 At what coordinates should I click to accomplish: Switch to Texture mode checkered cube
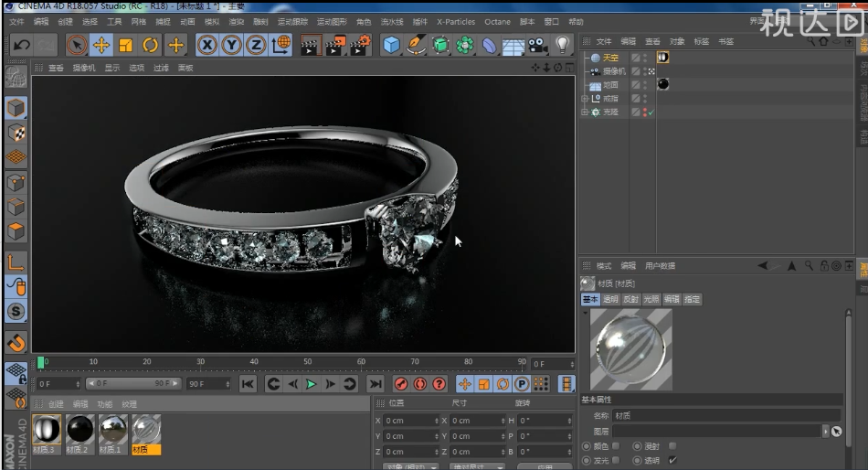[x=16, y=133]
